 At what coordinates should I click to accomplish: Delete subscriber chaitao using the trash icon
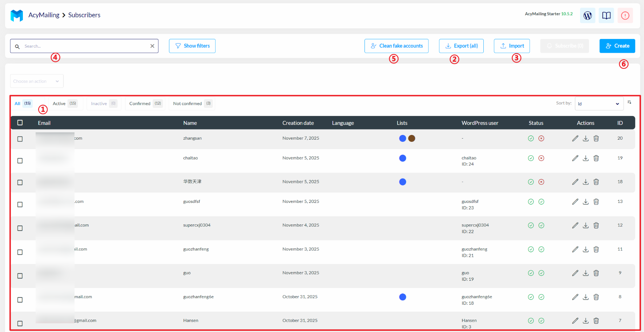[596, 158]
